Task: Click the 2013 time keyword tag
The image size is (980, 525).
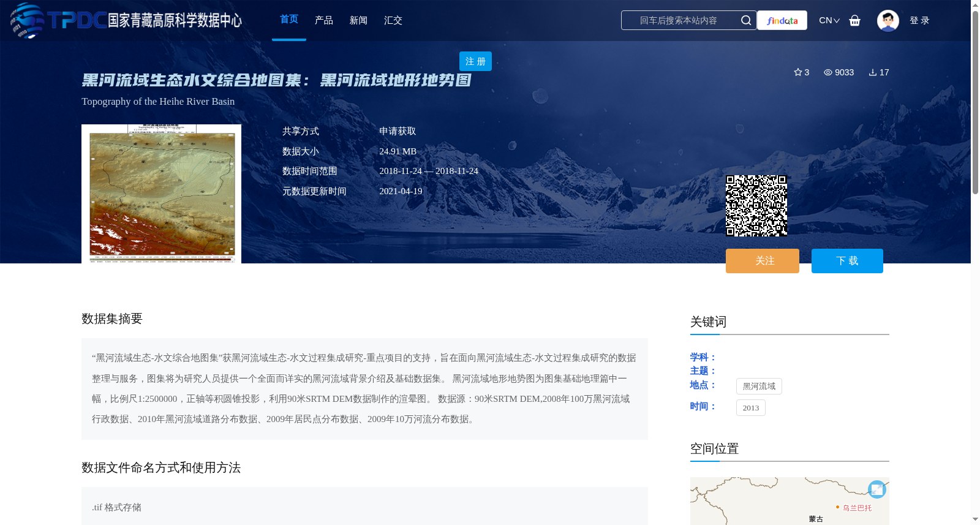Action: tap(751, 408)
